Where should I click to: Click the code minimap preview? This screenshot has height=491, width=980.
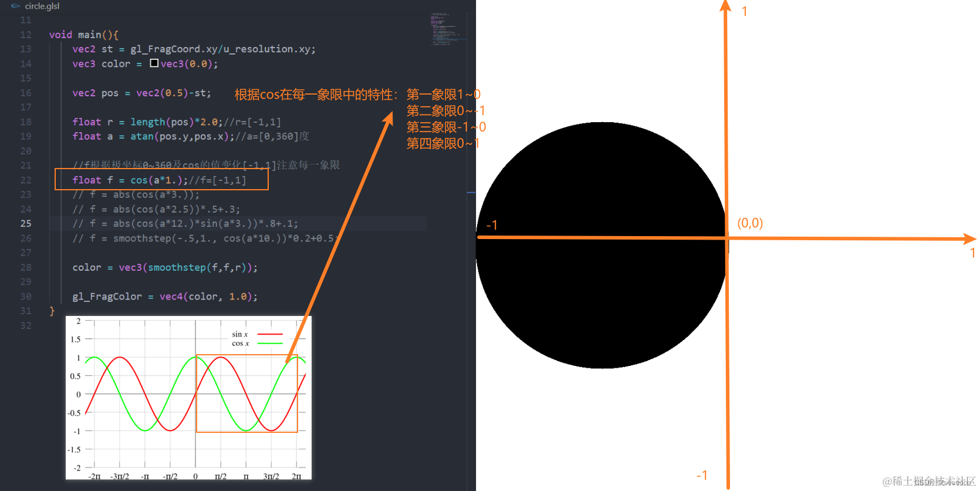[x=449, y=29]
